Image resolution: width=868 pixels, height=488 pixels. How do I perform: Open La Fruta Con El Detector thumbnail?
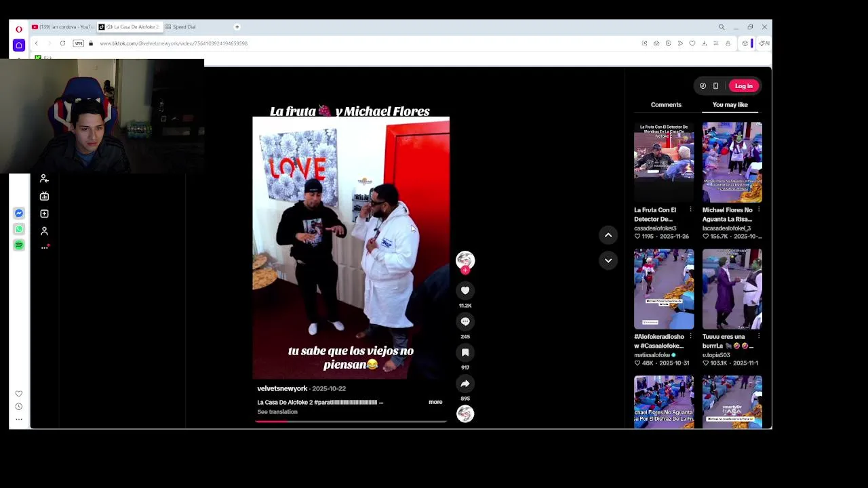pos(664,162)
